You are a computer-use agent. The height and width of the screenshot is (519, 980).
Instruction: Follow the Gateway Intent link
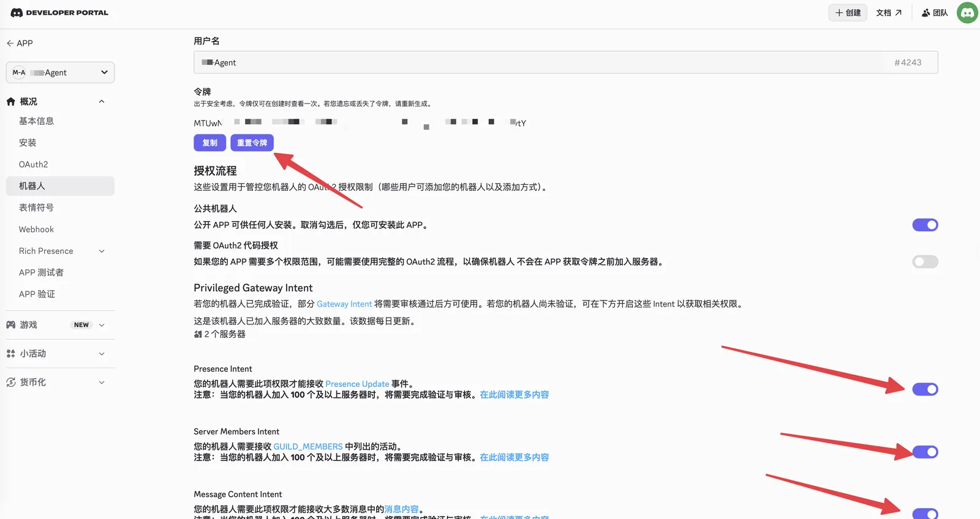344,304
